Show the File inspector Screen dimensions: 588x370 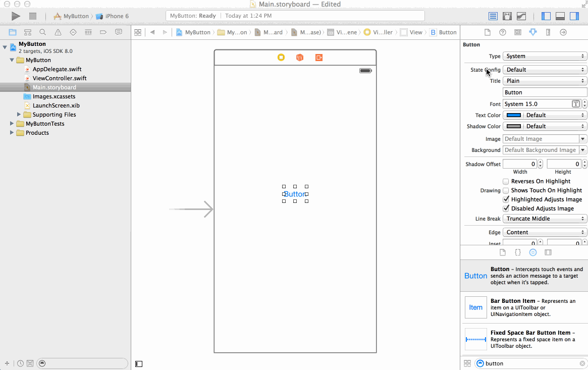(488, 32)
